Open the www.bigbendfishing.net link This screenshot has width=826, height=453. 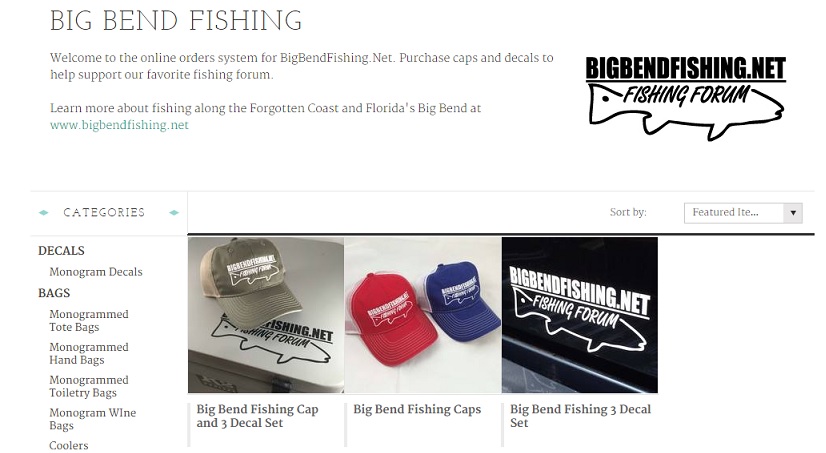click(x=119, y=125)
